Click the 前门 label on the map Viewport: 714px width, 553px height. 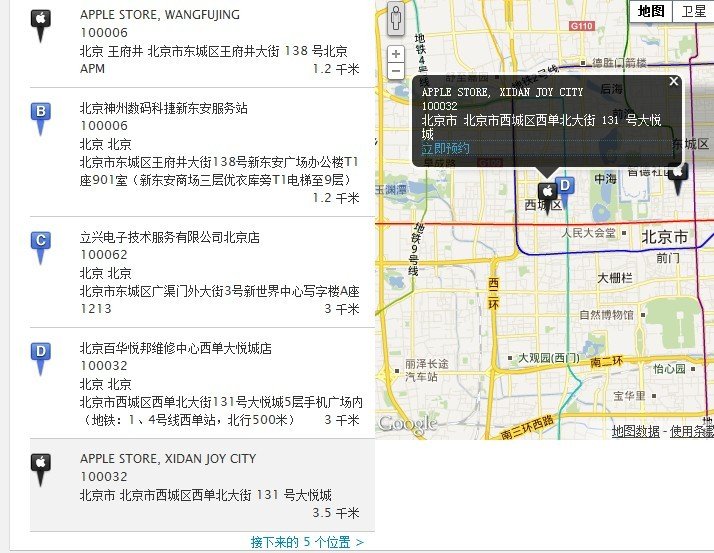(668, 258)
